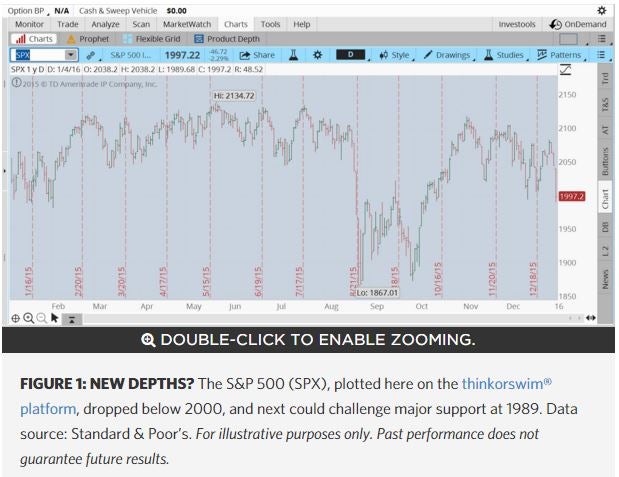
Task: Open the DB sidebar panel
Action: coord(604,227)
